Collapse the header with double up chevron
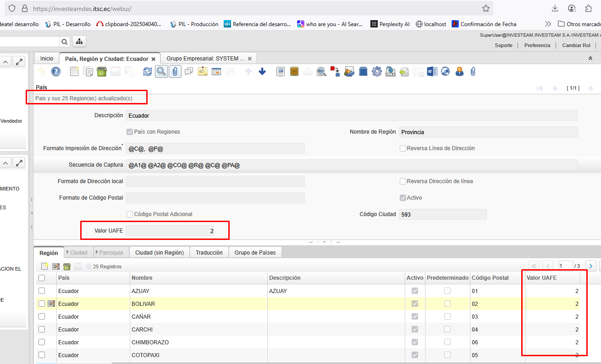The width and height of the screenshot is (601, 364). pos(590,59)
